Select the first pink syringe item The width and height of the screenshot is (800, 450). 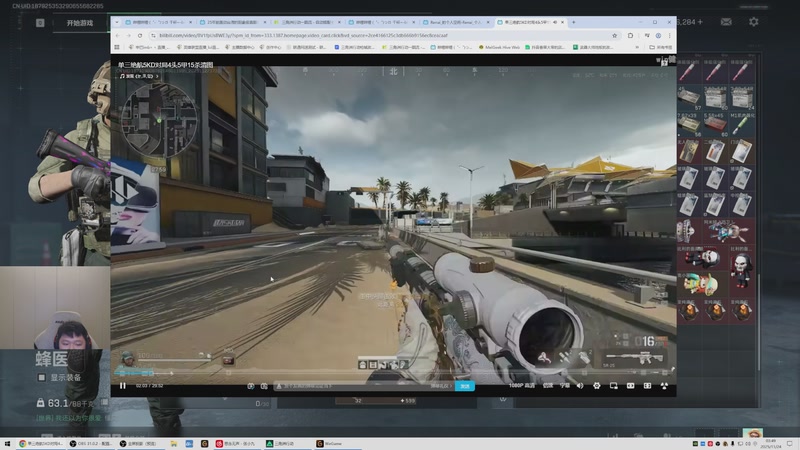point(688,71)
